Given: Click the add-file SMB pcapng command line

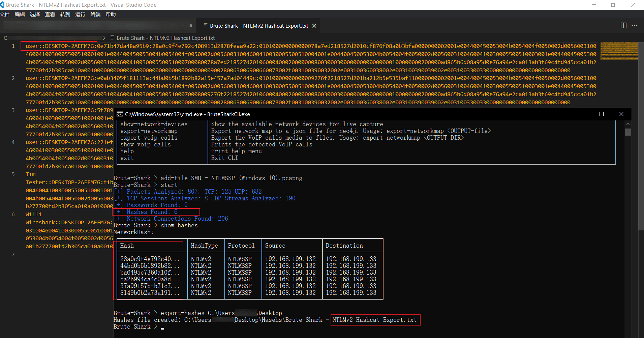Looking at the screenshot, I should (x=208, y=178).
